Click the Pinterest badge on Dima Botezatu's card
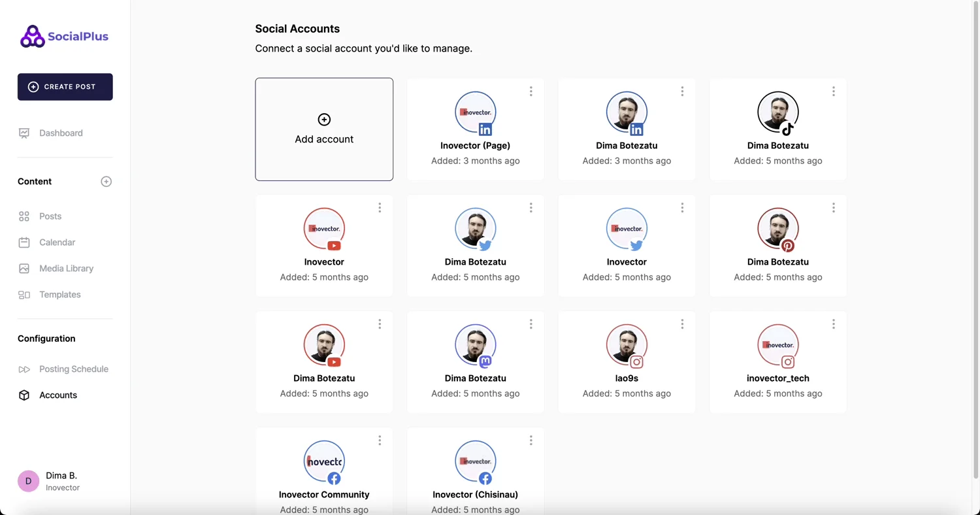980x515 pixels. [x=788, y=245]
